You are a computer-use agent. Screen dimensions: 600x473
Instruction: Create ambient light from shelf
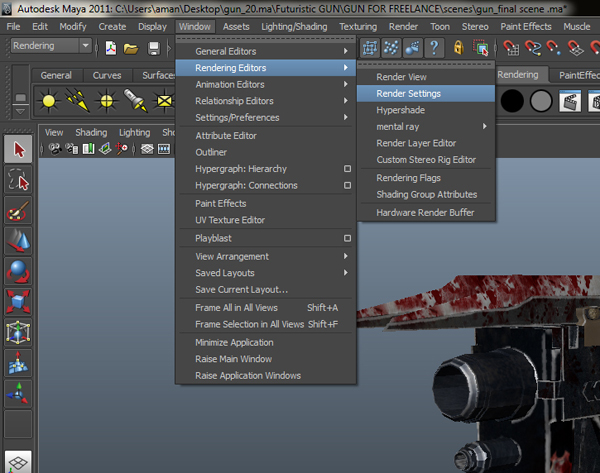pos(49,101)
